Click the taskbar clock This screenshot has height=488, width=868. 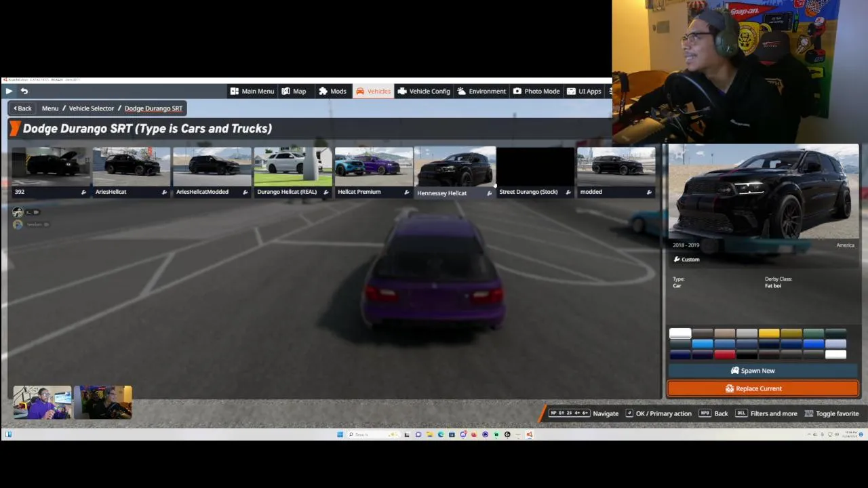pos(850,434)
